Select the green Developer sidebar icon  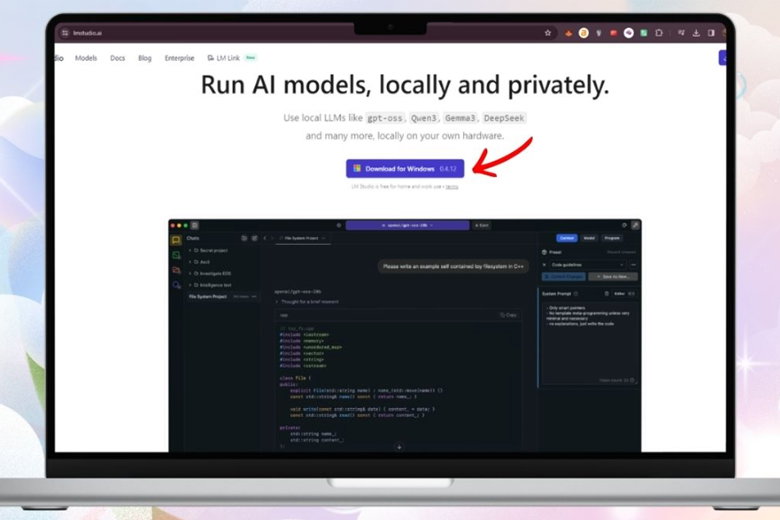coord(176,255)
